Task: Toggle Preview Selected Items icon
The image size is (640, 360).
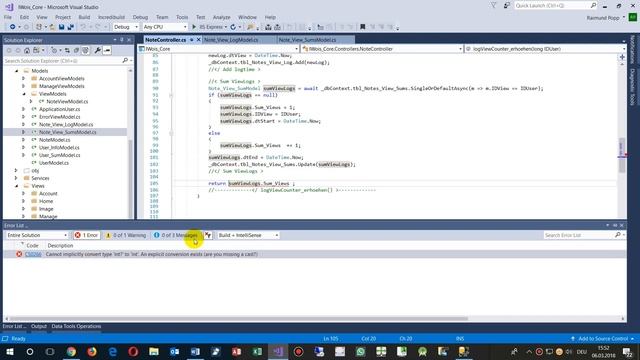Action: click(x=107, y=50)
